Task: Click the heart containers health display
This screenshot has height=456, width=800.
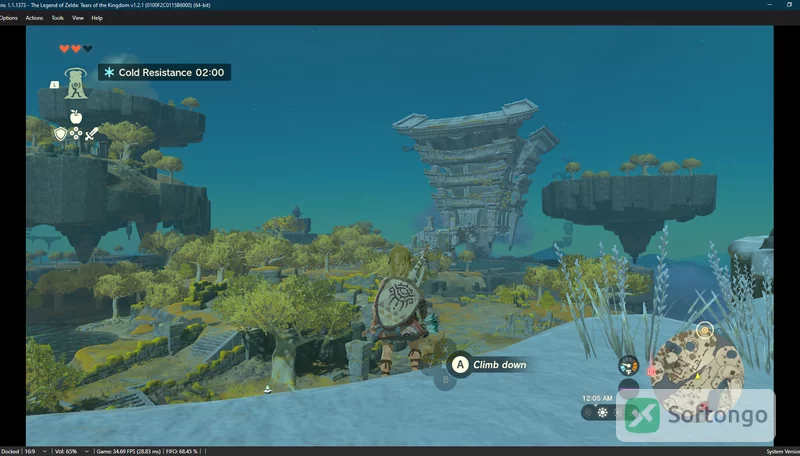Action: (x=76, y=49)
